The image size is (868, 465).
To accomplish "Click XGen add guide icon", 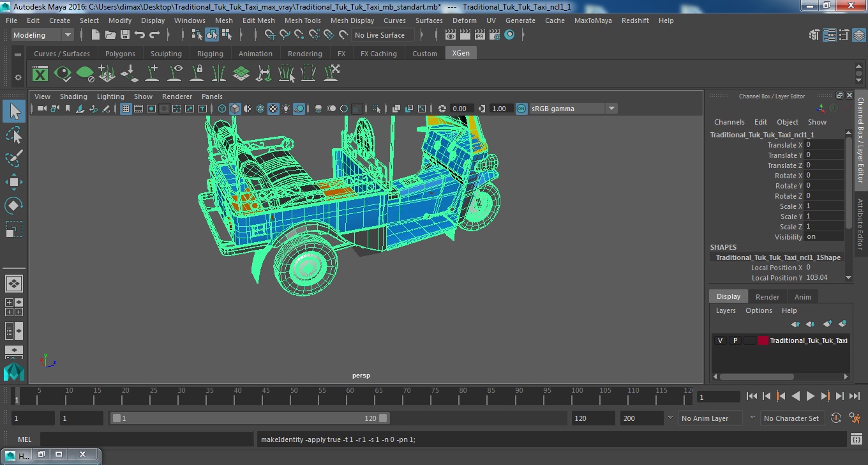I will 153,74.
